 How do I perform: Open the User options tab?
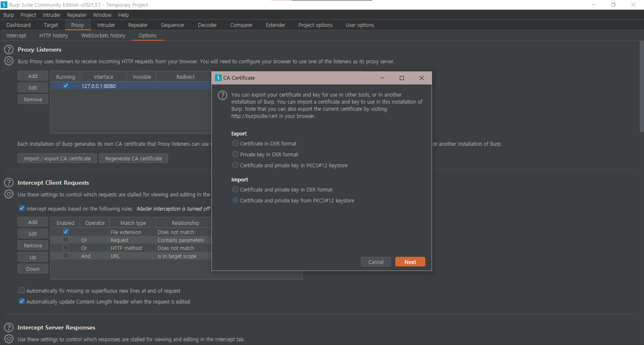point(360,25)
